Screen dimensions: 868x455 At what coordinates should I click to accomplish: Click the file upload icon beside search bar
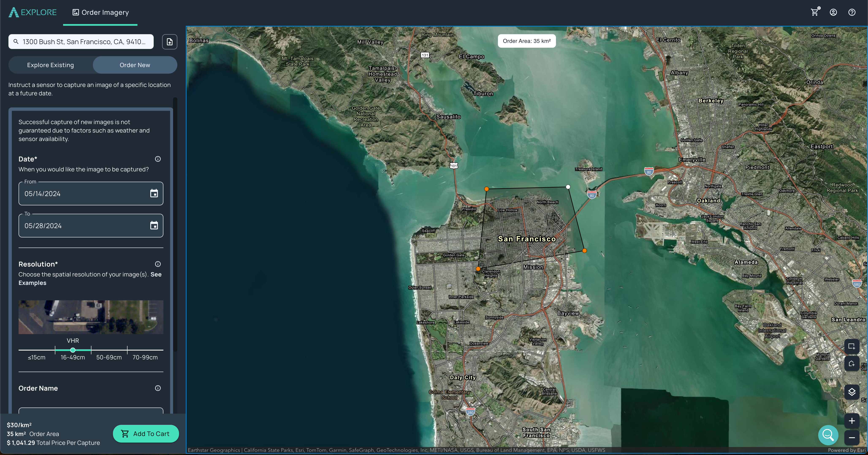point(170,41)
